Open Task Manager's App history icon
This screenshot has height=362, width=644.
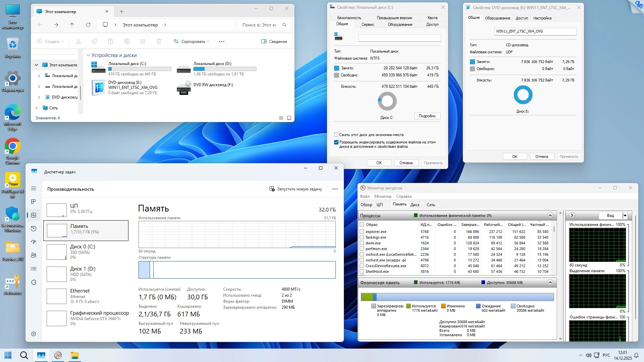34,229
